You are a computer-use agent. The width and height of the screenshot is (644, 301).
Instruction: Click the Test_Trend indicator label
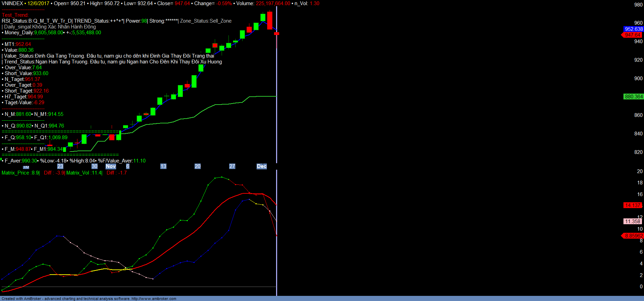click(x=15, y=15)
